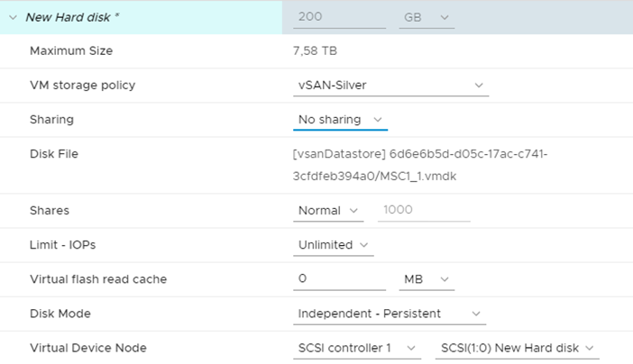Open the GB size unit dropdown
The image size is (633, 364).
pos(427,17)
